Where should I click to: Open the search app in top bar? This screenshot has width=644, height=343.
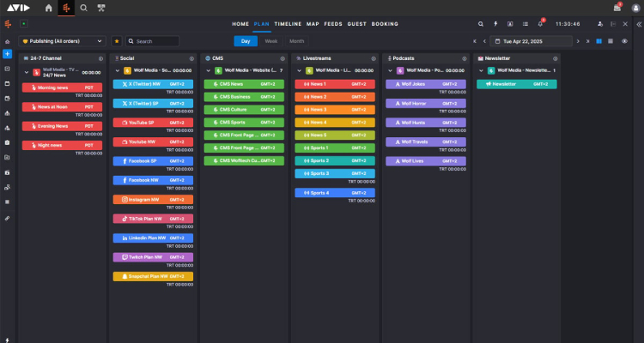click(x=83, y=8)
